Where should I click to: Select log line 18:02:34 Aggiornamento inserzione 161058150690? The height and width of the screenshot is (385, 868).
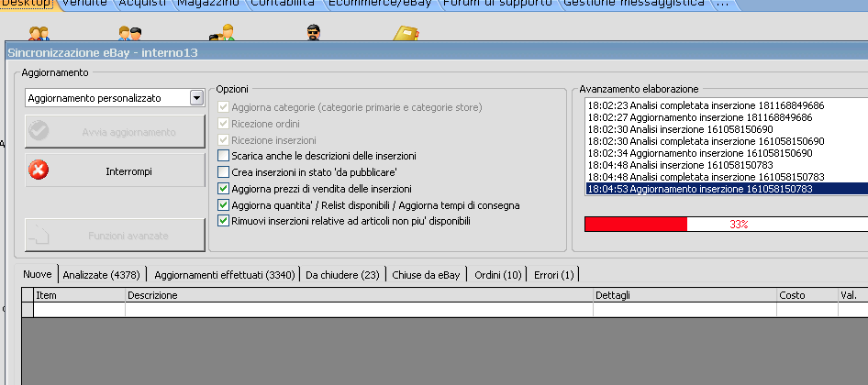[x=727, y=153]
